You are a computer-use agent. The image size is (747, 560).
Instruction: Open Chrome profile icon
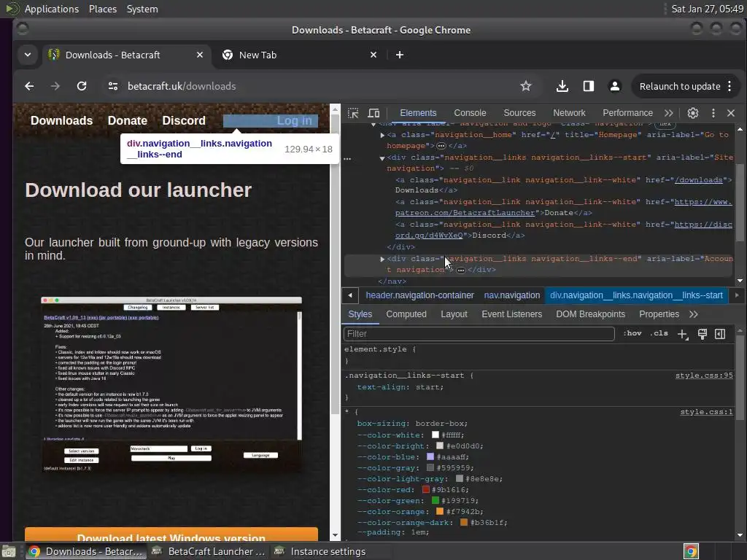click(614, 86)
